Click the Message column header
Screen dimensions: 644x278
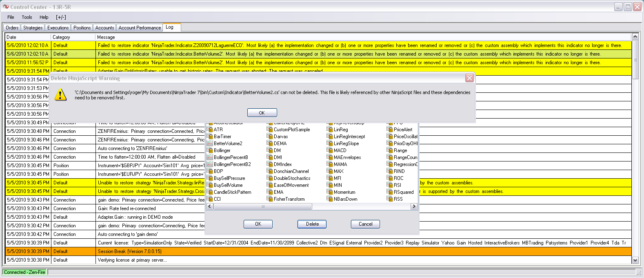pyautogui.click(x=363, y=37)
